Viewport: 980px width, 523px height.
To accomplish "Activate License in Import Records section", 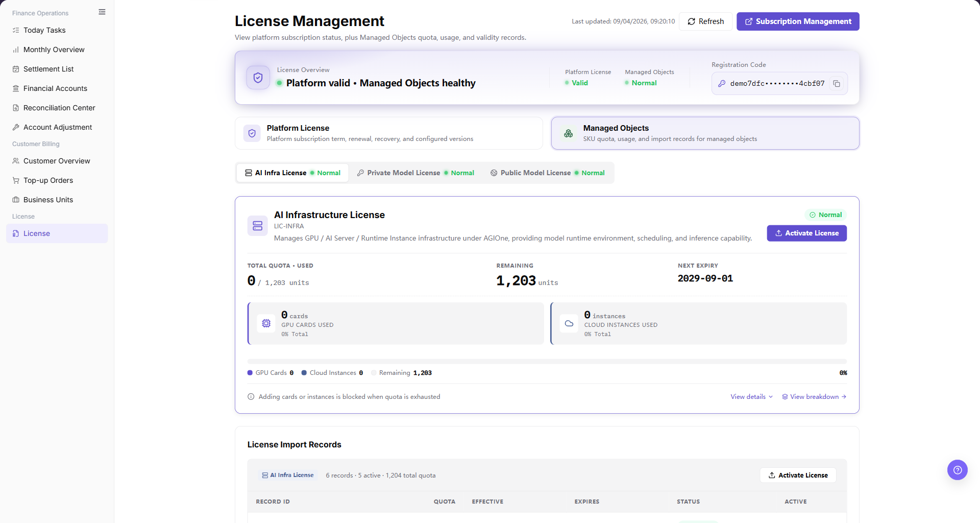I will pyautogui.click(x=798, y=476).
